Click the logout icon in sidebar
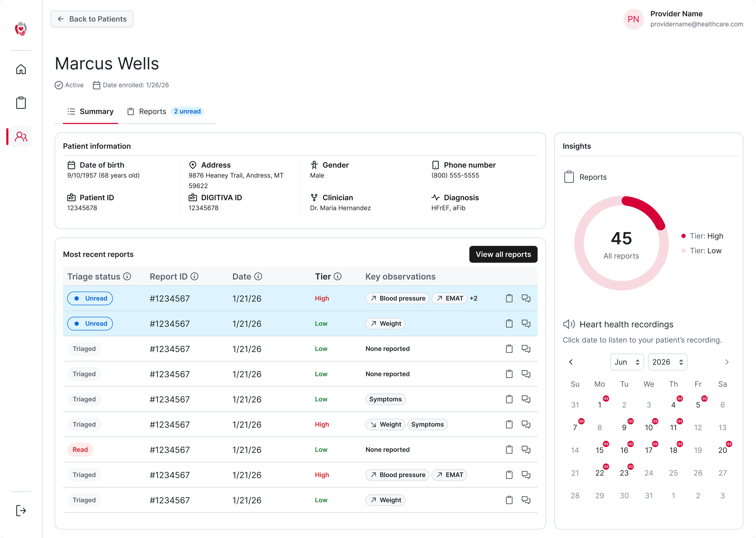The height and width of the screenshot is (538, 756). 21,510
